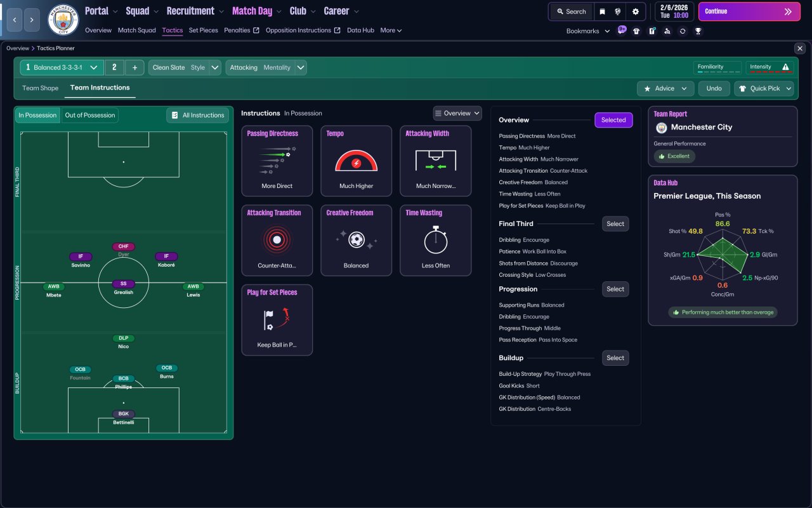This screenshot has width=812, height=508.
Task: Open the Manchester City club badge
Action: 63,20
